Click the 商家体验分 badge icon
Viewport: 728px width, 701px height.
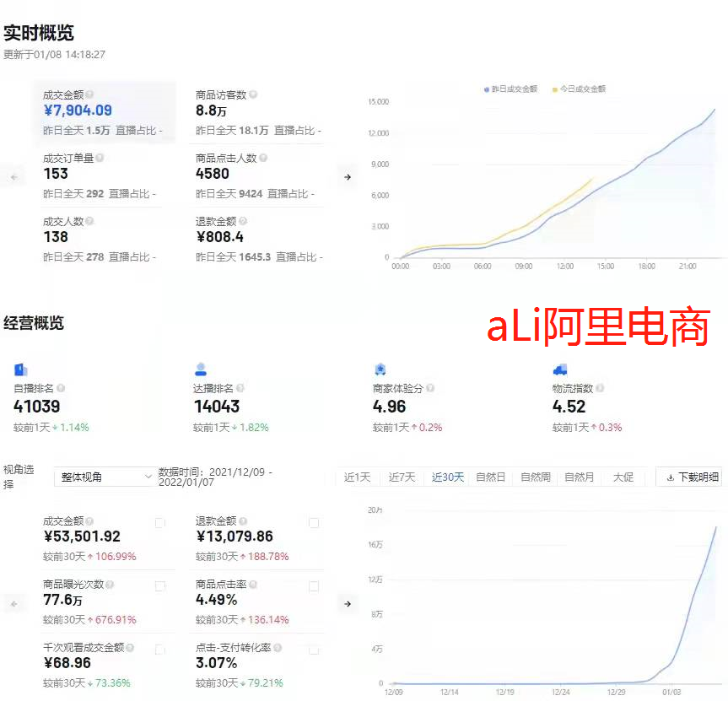pyautogui.click(x=380, y=369)
